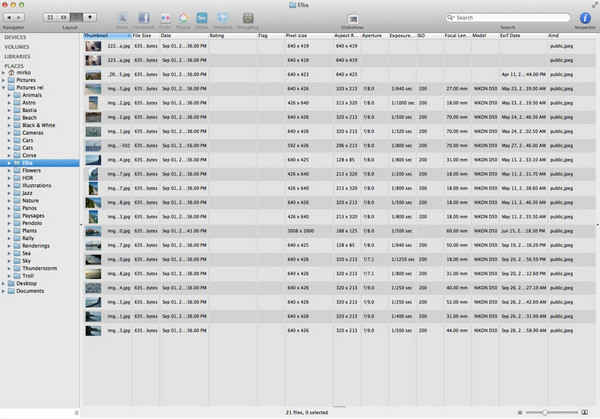Share via the Email icon
600x419 pixels.
[123, 18]
